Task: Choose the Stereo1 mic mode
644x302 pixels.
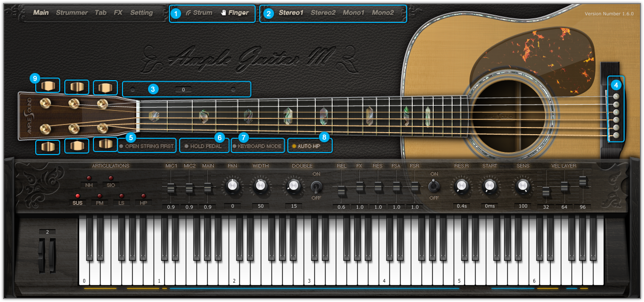Action: 291,13
